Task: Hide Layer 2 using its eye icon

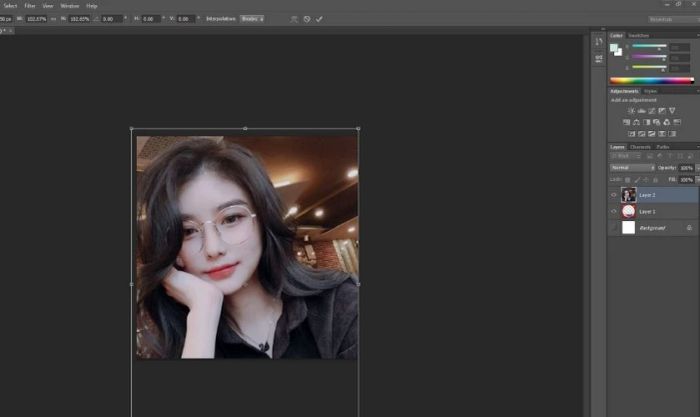Action: click(x=614, y=195)
